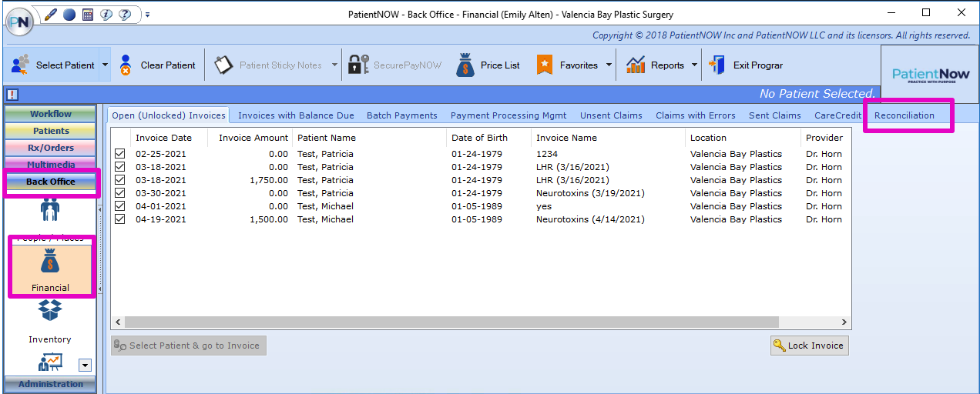Viewport: 980px width, 394px height.
Task: Toggle checkbox for 04-19-2021 invoice
Action: (120, 219)
